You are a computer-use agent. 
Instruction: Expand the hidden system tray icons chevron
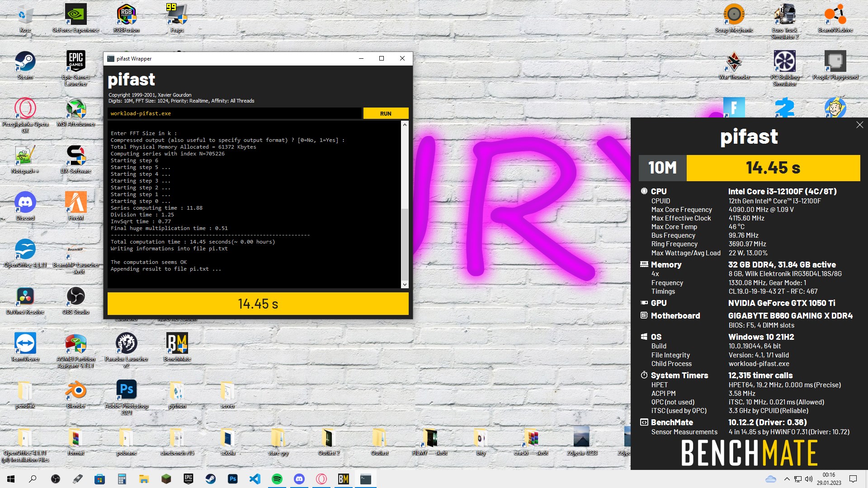787,479
